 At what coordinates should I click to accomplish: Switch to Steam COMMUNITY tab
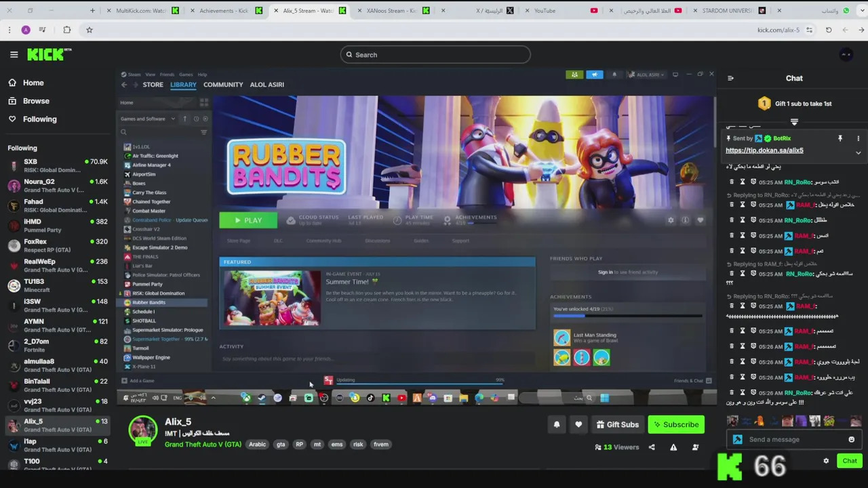(x=223, y=85)
